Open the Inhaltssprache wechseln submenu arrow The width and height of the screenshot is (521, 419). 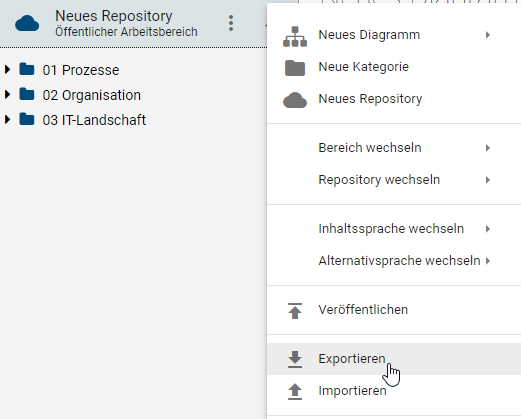[x=488, y=229]
